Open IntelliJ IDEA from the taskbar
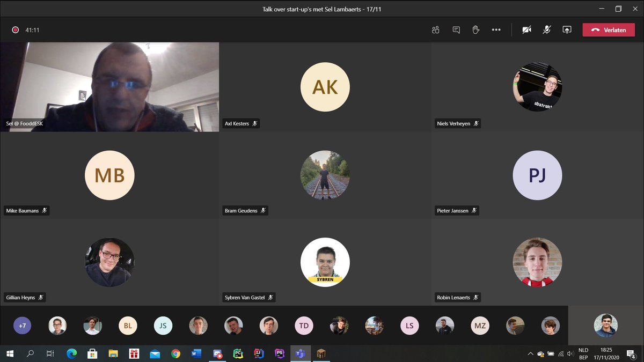 (x=259, y=353)
